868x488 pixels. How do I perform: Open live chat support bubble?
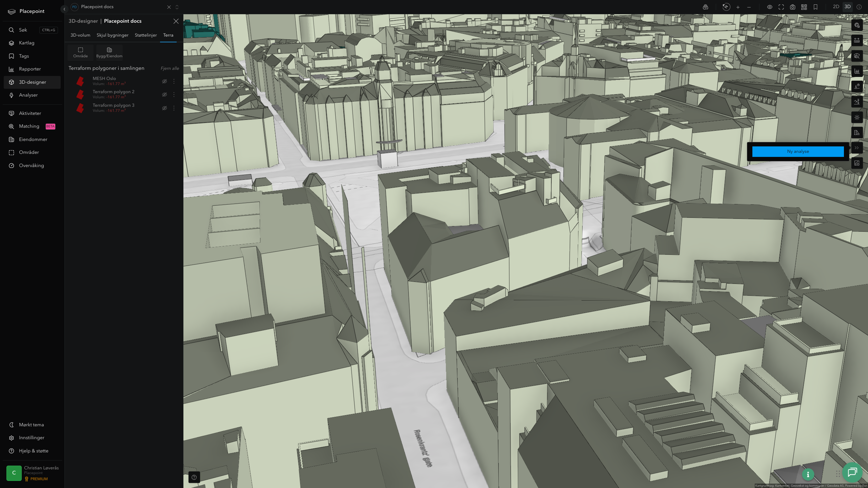(852, 472)
